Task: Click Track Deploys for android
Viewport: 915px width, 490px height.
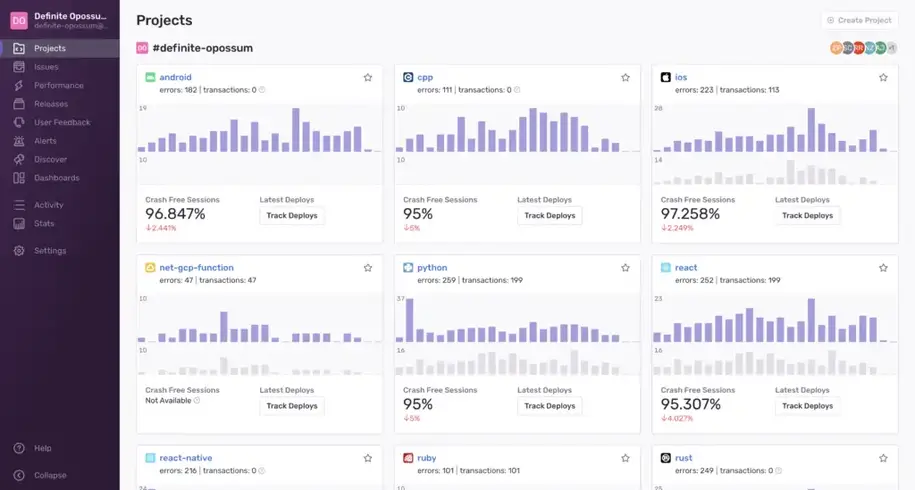Action: pyautogui.click(x=292, y=216)
